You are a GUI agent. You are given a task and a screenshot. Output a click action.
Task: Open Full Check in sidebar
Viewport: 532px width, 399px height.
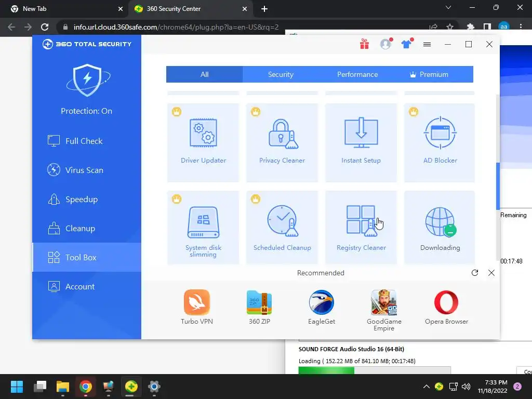[x=87, y=141]
